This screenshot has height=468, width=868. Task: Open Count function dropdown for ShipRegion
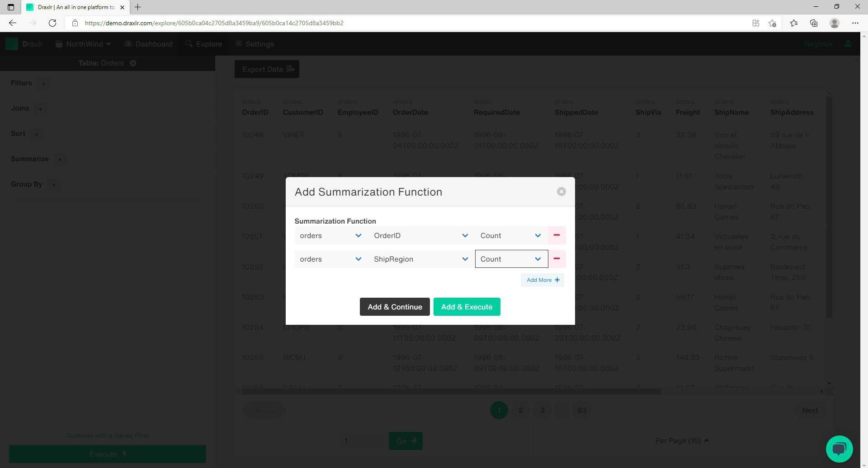click(x=511, y=259)
